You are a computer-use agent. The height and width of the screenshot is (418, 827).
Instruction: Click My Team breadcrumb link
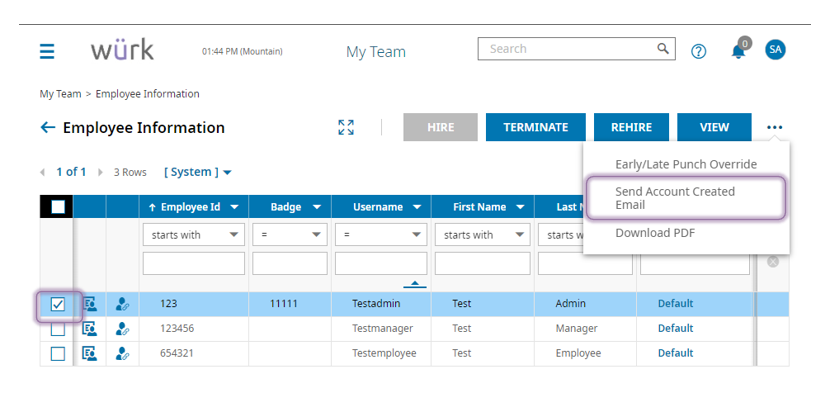(60, 94)
